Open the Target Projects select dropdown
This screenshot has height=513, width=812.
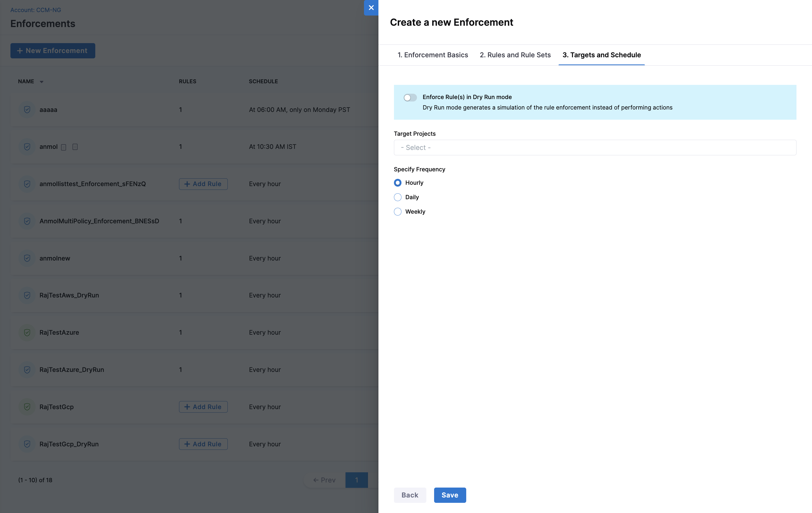(594, 148)
